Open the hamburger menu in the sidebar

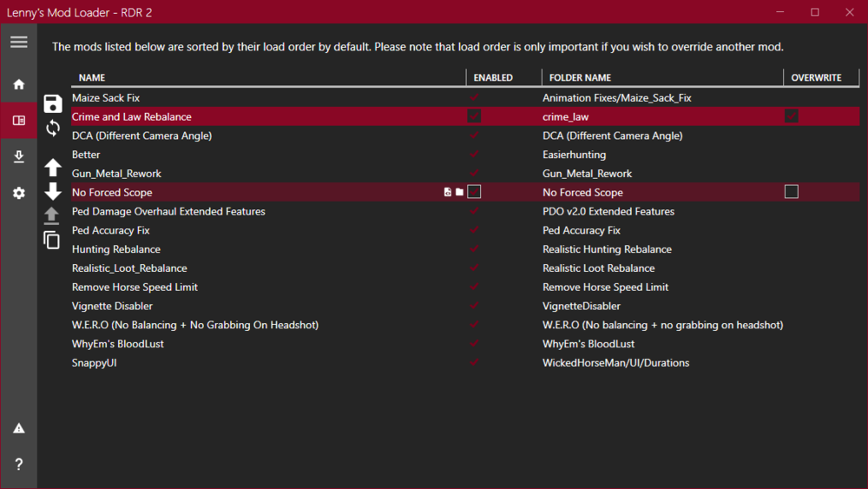[x=18, y=43]
